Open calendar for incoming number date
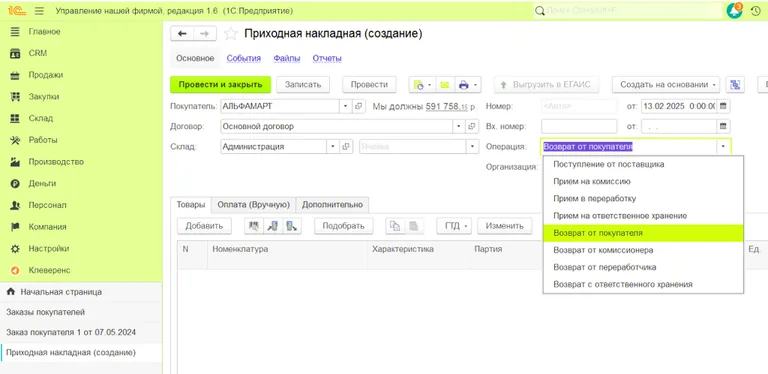Screen dimensions: 768x374 (722, 126)
